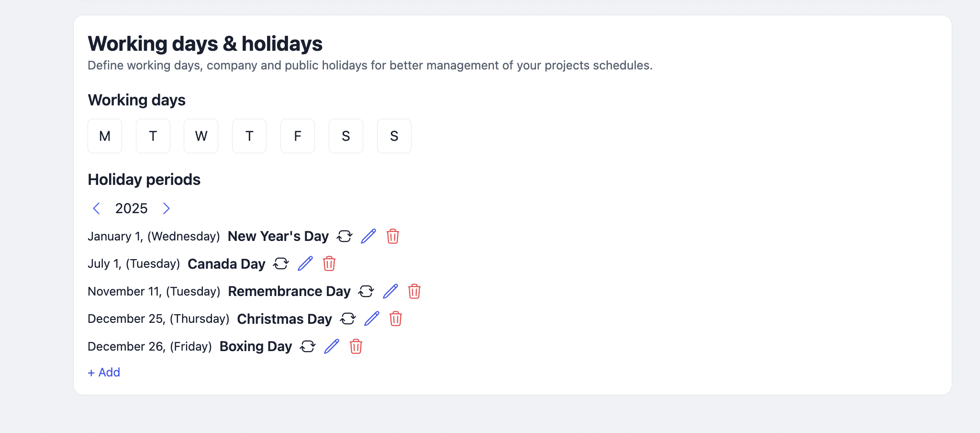
Task: Edit the Remembrance Day holiday
Action: (390, 291)
